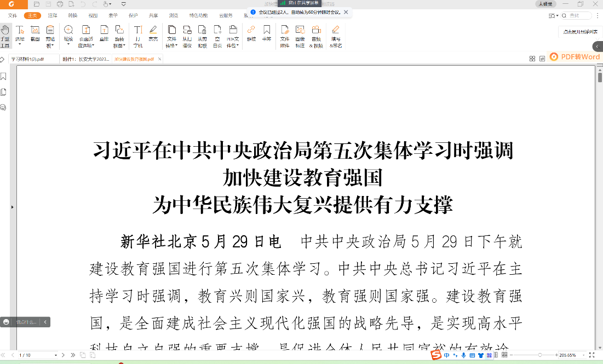
Task: Click the PDF转Word button
Action: tap(575, 56)
